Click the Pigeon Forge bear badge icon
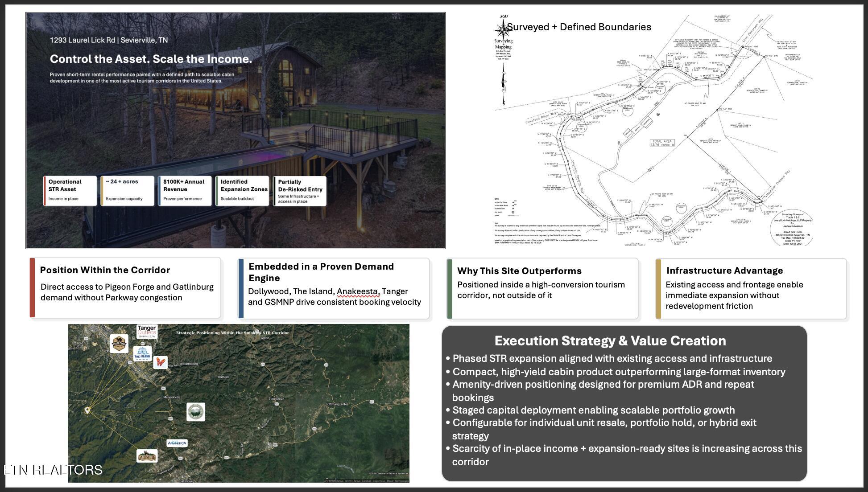Viewport: 868px width, 492px height. (119, 344)
